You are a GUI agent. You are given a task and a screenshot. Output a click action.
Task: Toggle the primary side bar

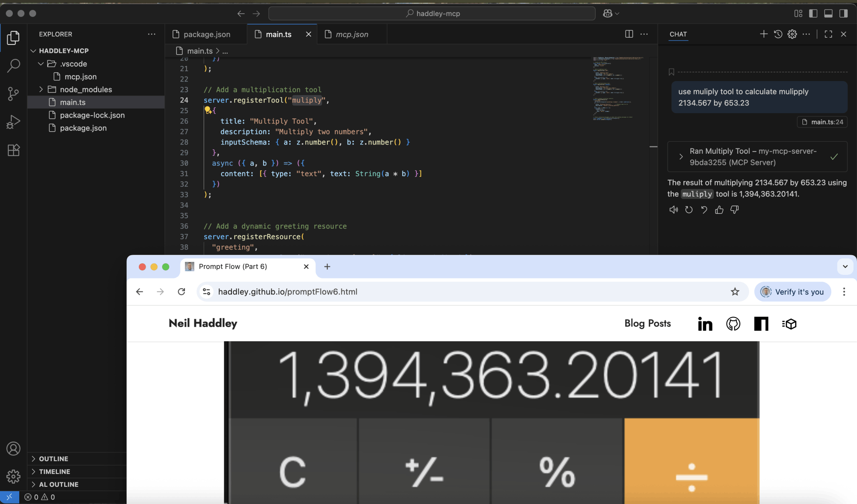pos(813,13)
